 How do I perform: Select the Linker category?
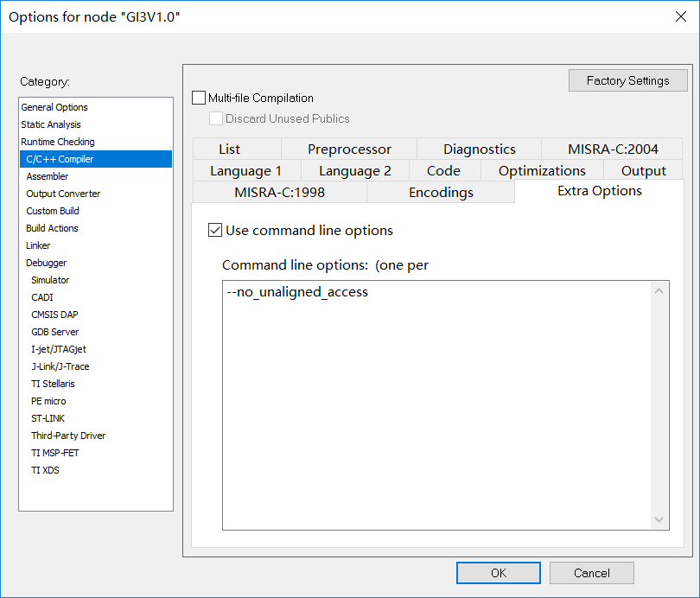pos(38,245)
